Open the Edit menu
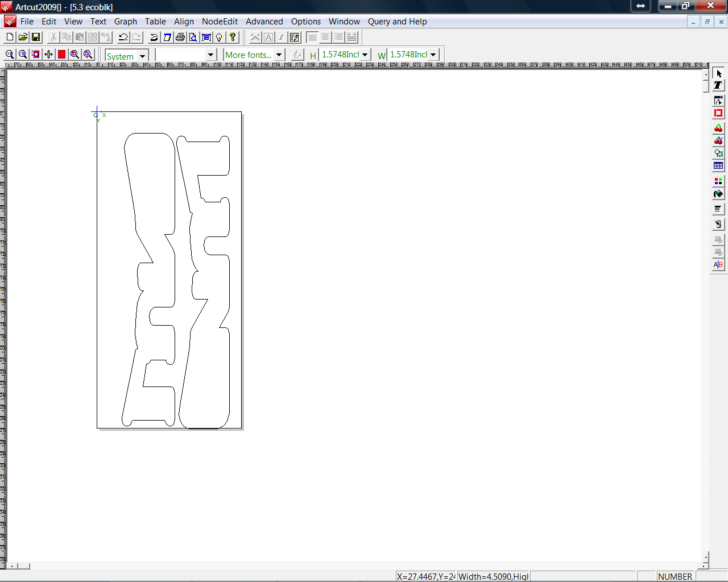728x582 pixels. click(x=49, y=22)
